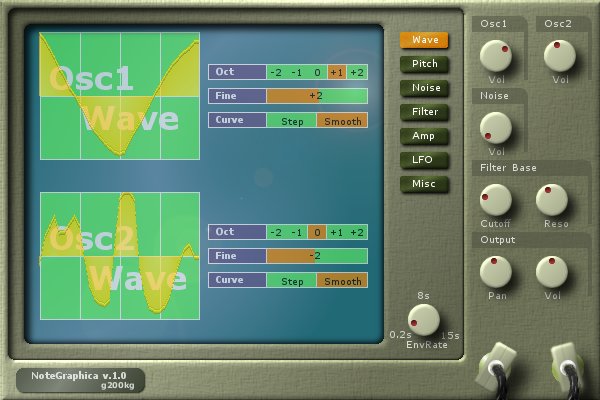Click the Noise Vol knob
The width and height of the screenshot is (600, 400).
[x=496, y=127]
